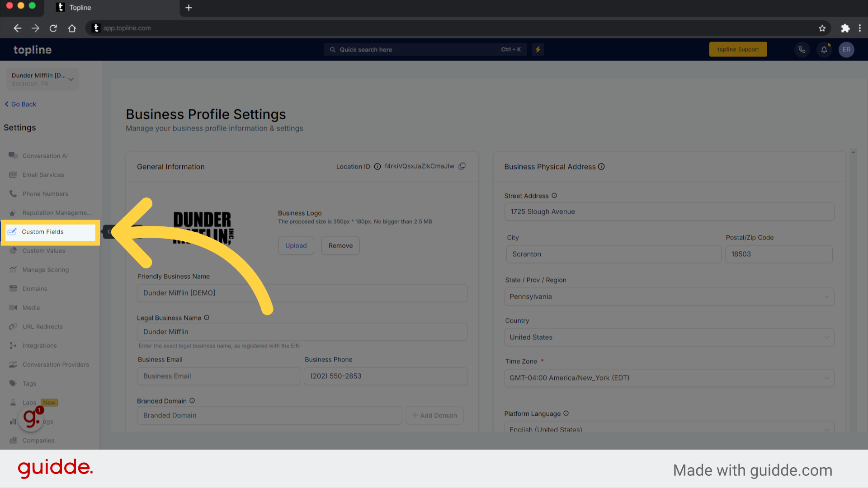Click the lightning bolt quick actions icon
This screenshot has width=868, height=488.
point(538,50)
